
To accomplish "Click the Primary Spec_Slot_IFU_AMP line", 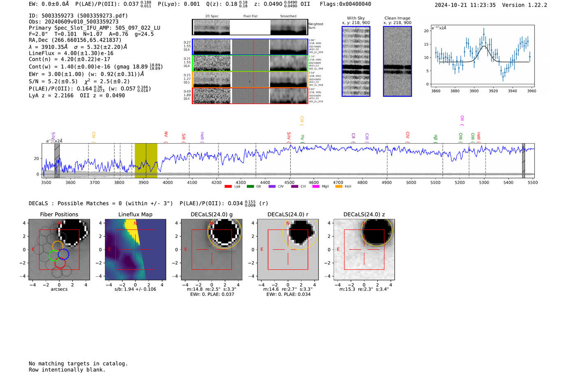I will 95,28.
